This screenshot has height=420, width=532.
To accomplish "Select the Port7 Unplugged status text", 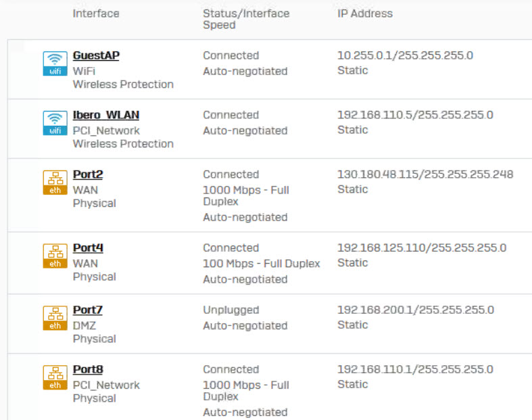I will [231, 310].
